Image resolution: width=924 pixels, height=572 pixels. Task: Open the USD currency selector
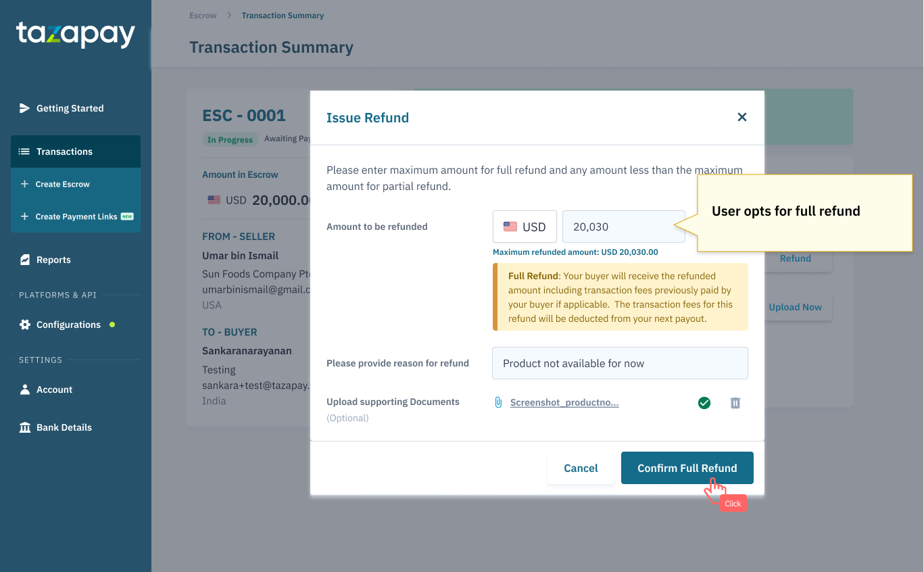coord(525,226)
